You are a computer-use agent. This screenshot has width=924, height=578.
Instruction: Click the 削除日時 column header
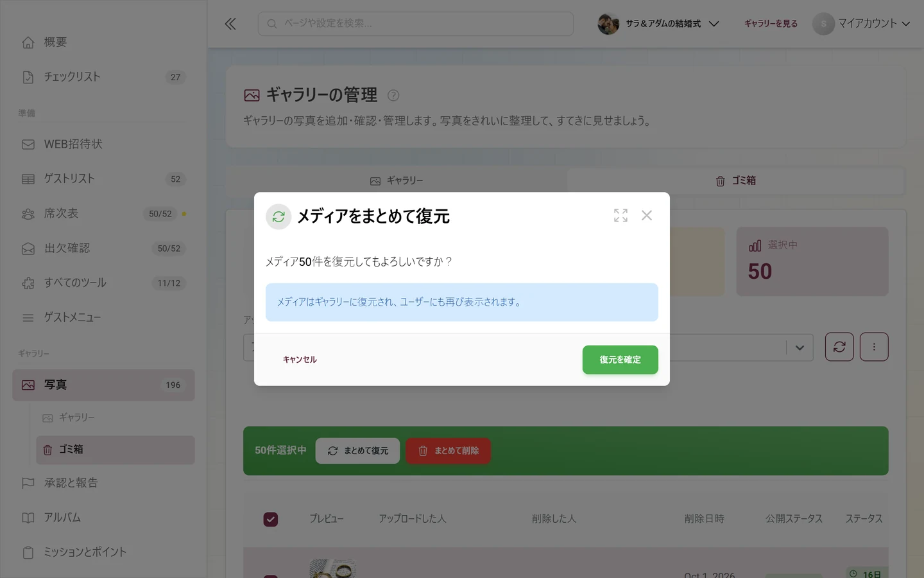coord(704,519)
